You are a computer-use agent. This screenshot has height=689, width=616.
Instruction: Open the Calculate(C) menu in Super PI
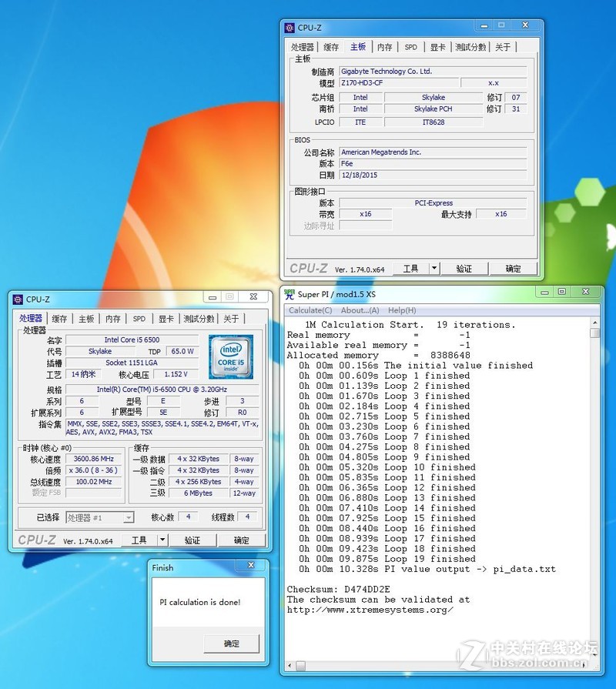point(310,310)
